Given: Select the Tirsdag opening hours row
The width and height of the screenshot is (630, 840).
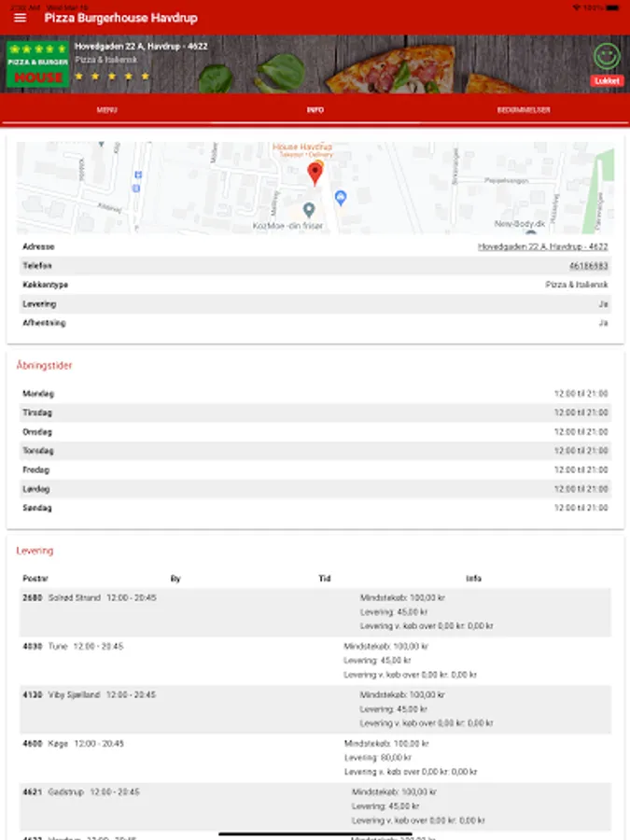Looking at the screenshot, I should [315, 413].
